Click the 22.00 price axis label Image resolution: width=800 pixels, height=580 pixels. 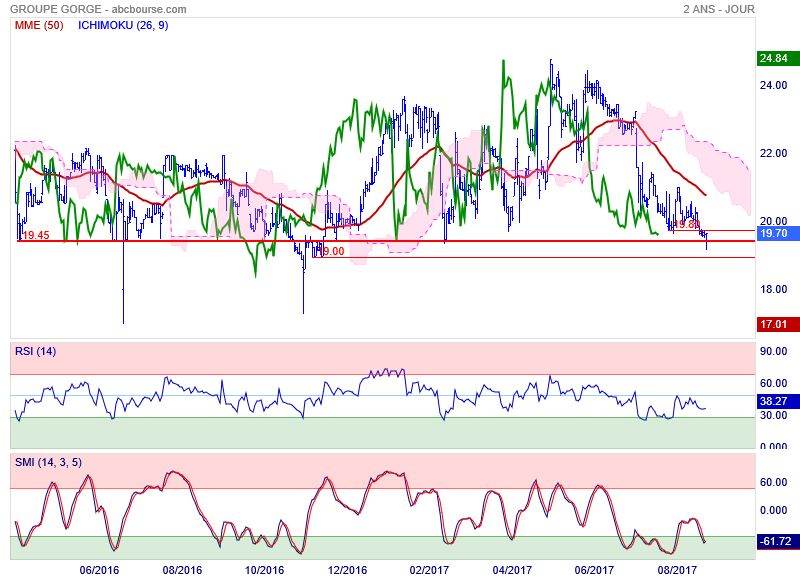(773, 153)
